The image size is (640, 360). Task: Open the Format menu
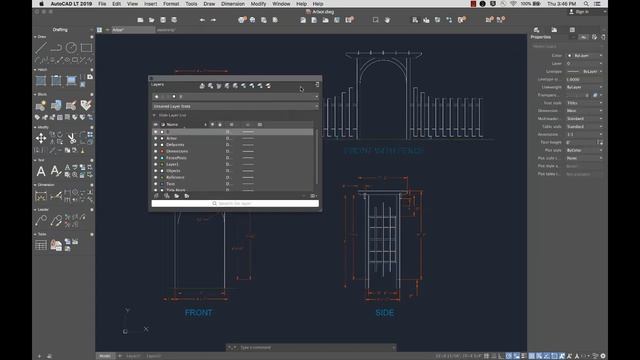point(171,4)
